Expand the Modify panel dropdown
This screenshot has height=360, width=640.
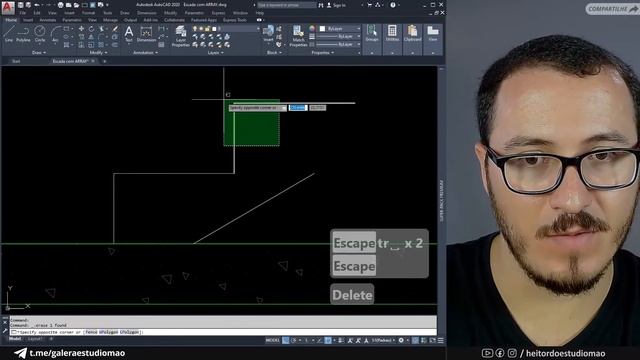point(98,53)
